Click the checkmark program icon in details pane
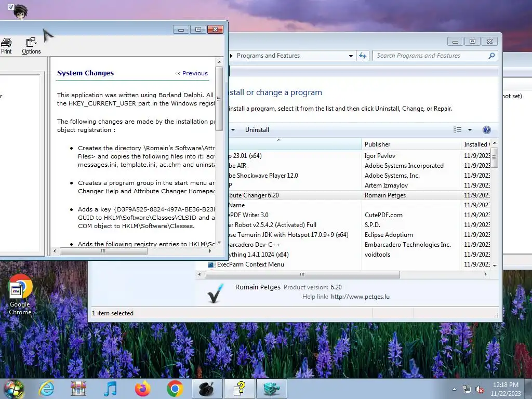 [x=215, y=293]
